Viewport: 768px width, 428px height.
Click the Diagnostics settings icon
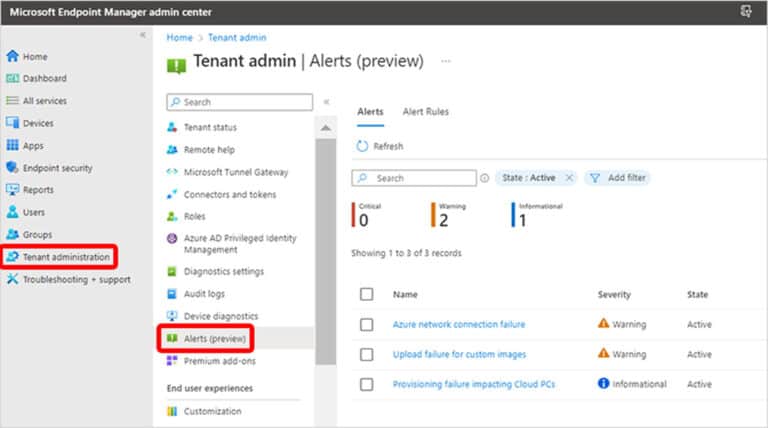click(x=172, y=271)
